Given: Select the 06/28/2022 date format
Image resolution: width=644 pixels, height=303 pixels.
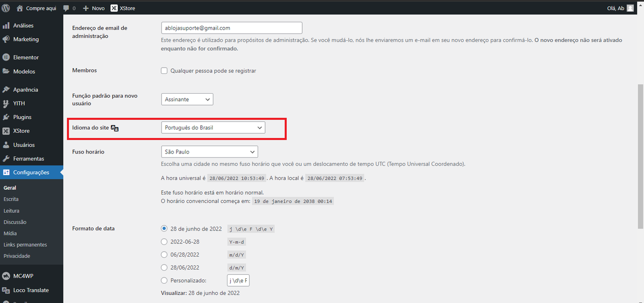Looking at the screenshot, I should [x=164, y=255].
